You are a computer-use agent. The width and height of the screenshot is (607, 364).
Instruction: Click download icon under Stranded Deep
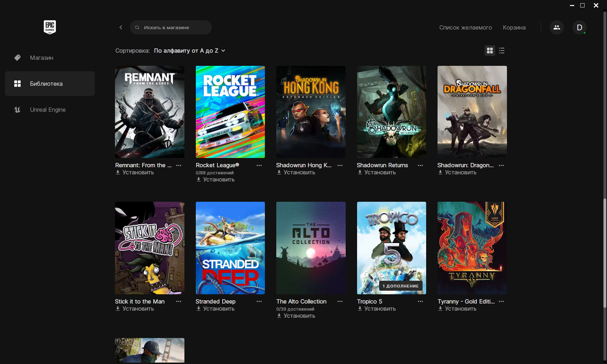(199, 308)
